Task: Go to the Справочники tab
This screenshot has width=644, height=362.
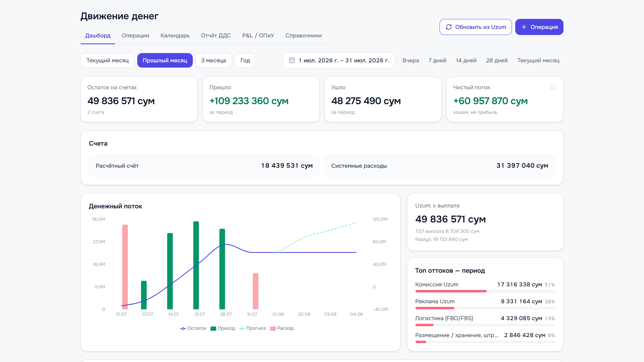Action: tap(303, 35)
